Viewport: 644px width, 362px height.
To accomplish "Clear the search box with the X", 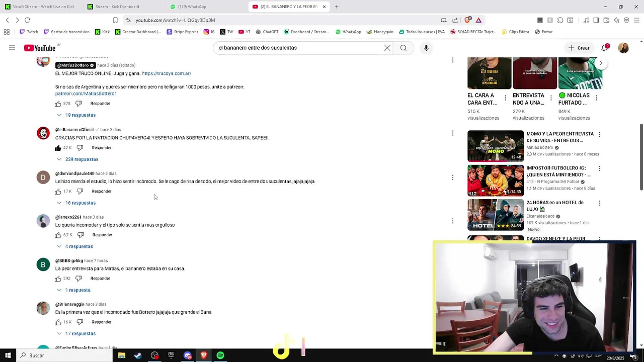I will click(387, 48).
